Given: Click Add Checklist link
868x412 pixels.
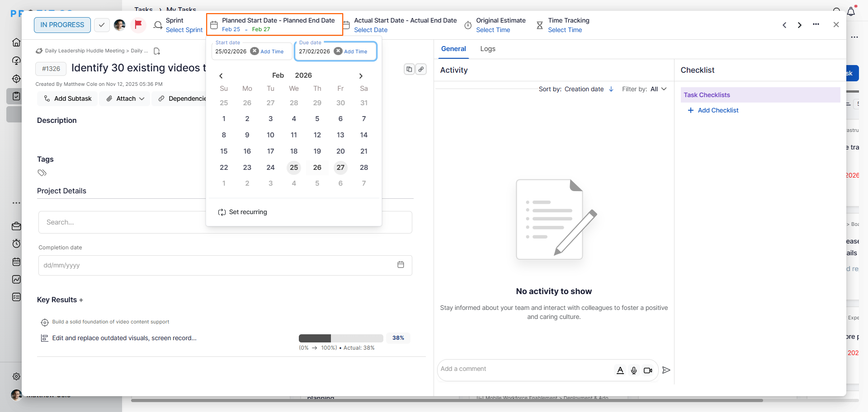Looking at the screenshot, I should (x=713, y=110).
